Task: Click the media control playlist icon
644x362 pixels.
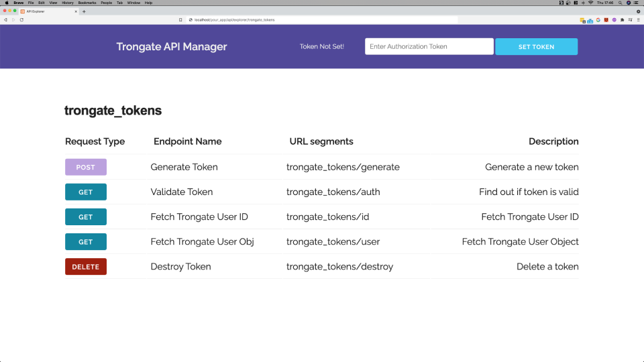Action: tap(630, 19)
